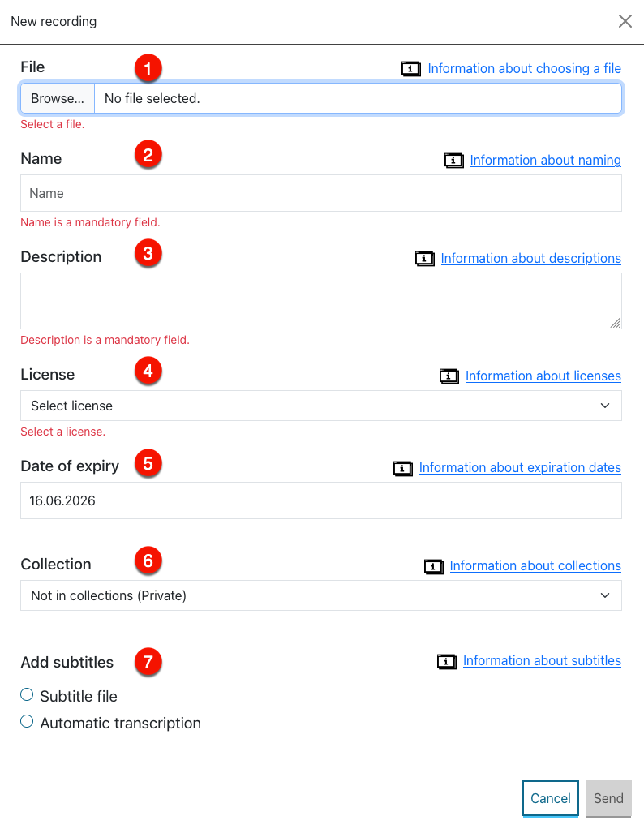Open Information about choosing a file link
Screen dimensions: 644x829
pos(524,69)
